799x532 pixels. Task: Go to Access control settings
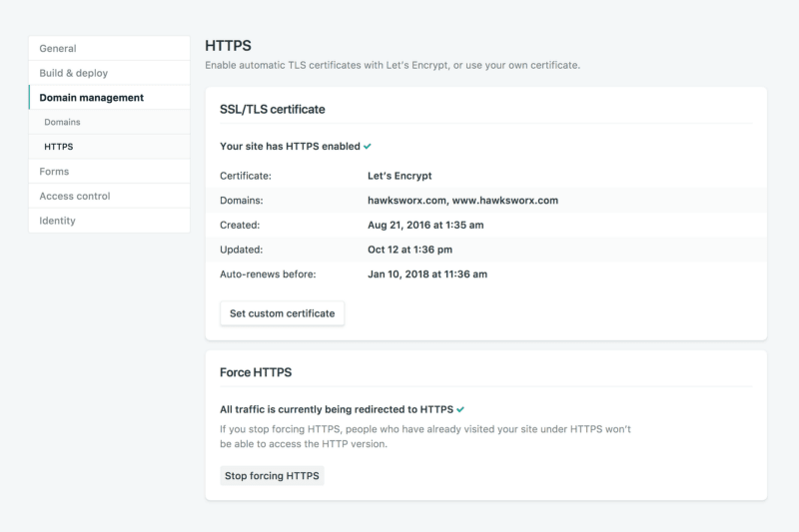click(x=109, y=196)
